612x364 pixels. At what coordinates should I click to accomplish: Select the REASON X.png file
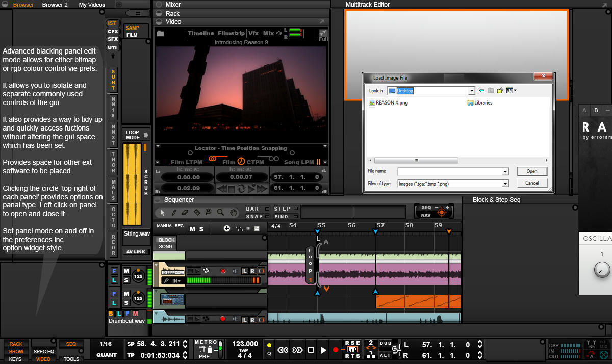click(388, 102)
